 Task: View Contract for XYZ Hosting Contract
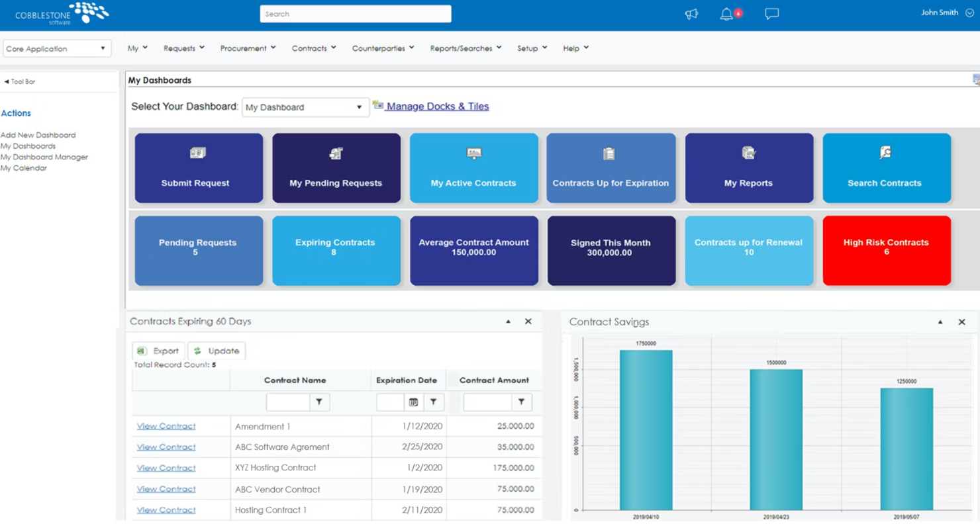coord(166,468)
